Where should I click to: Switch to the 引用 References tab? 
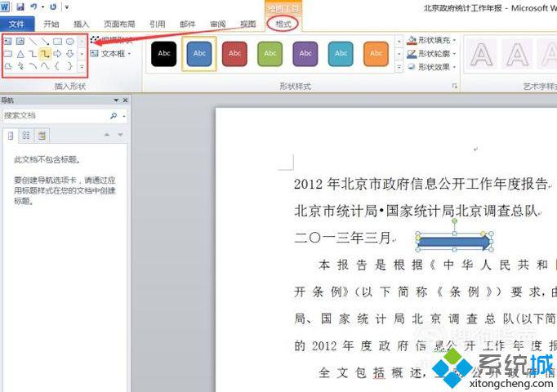158,24
